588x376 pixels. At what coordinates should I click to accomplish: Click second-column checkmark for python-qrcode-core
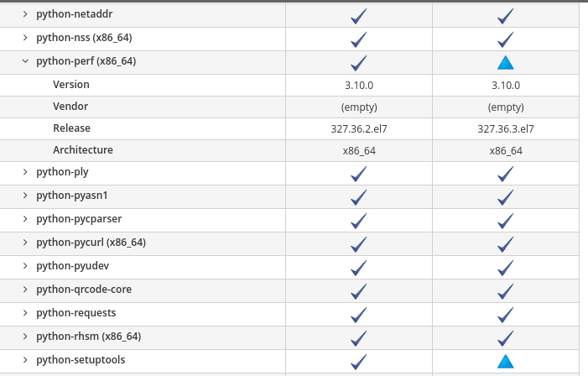(506, 291)
